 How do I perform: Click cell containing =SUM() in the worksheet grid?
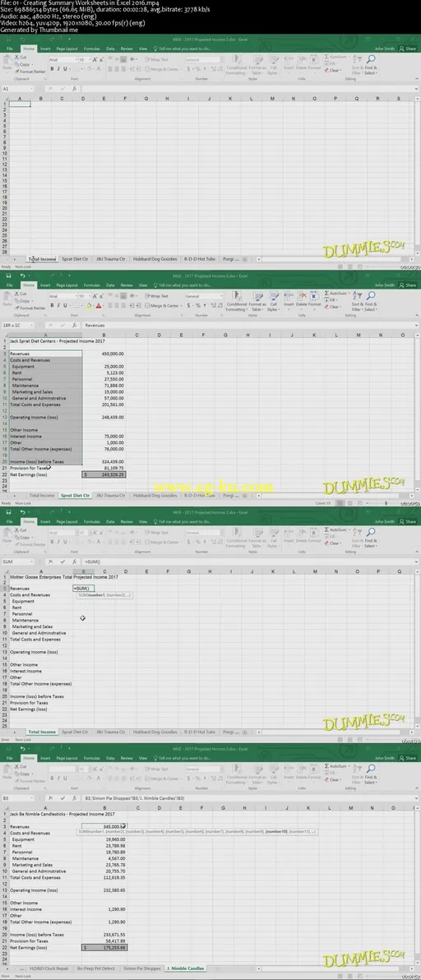[82, 589]
